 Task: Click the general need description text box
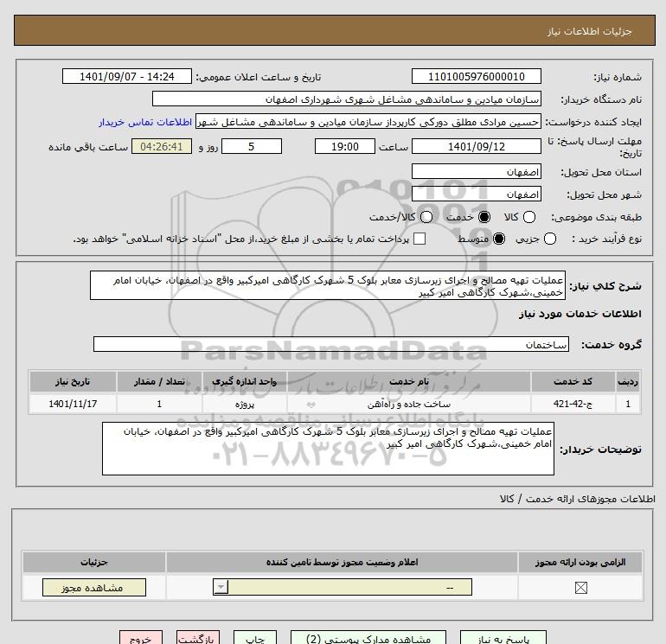(328, 286)
